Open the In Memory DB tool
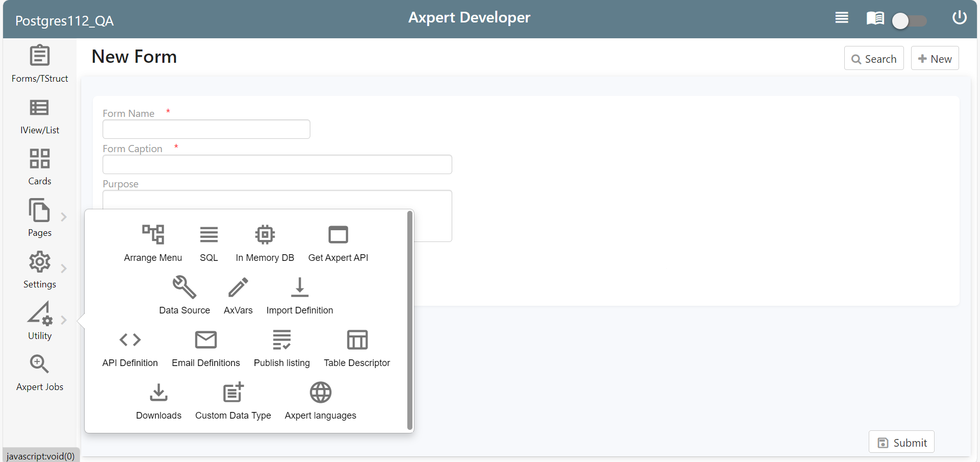Screen dimensions: 980x462 tap(264, 235)
